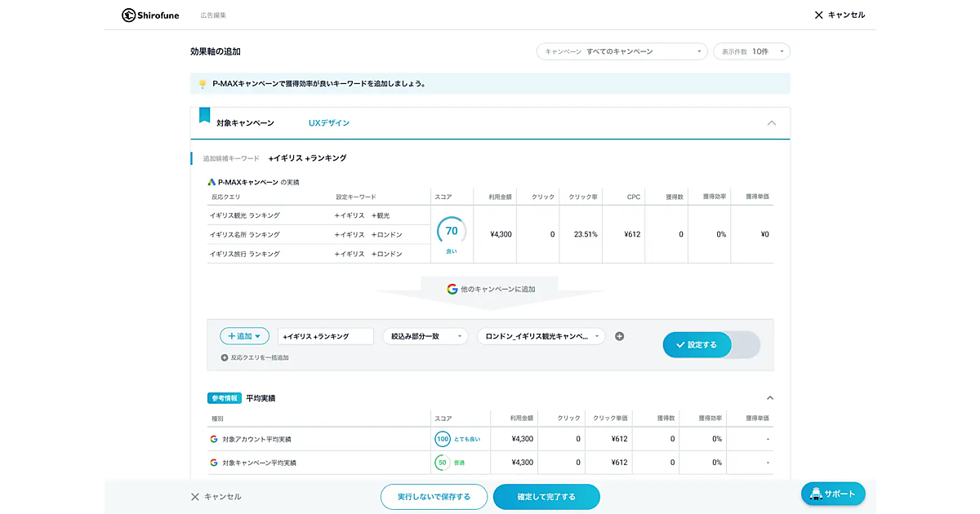Screen dimensions: 980x514
Task: Click the Google icon beside 対象キャンペーン平均実績
Action: click(214, 463)
